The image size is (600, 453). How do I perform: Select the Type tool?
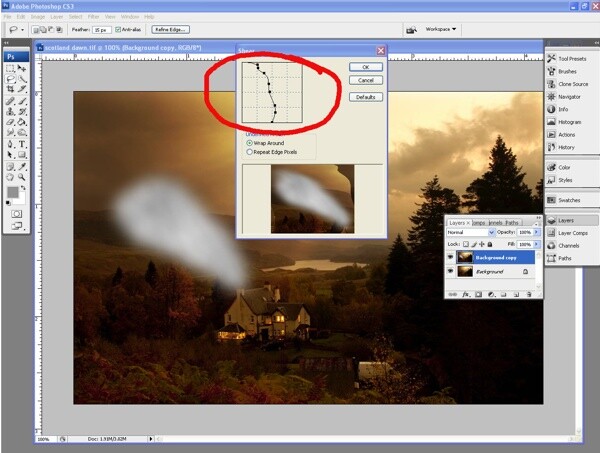[22, 145]
